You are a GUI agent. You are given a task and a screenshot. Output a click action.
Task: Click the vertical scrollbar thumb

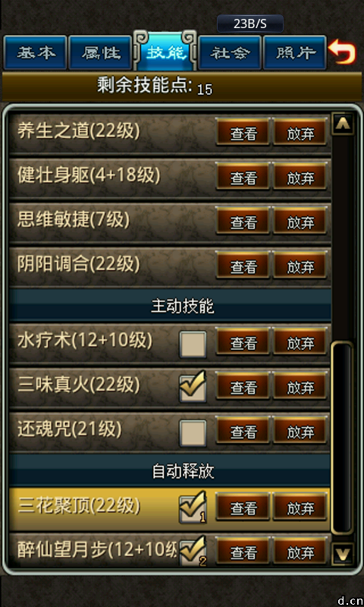coord(343,439)
